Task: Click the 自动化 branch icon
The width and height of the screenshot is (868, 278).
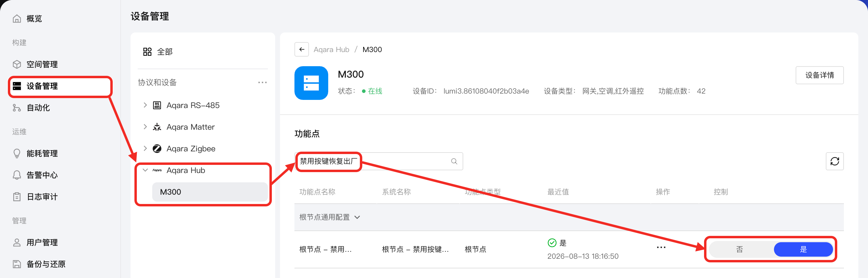Action: (x=17, y=108)
